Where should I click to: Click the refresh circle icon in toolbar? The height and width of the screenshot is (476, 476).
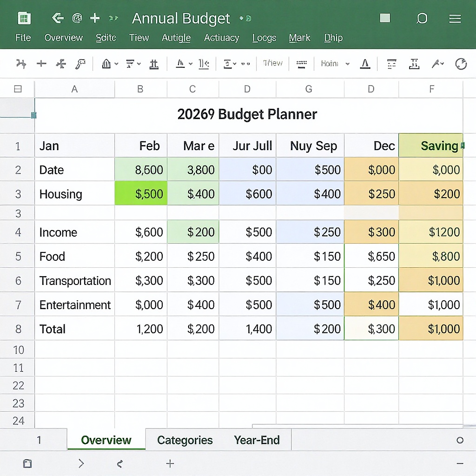click(461, 64)
